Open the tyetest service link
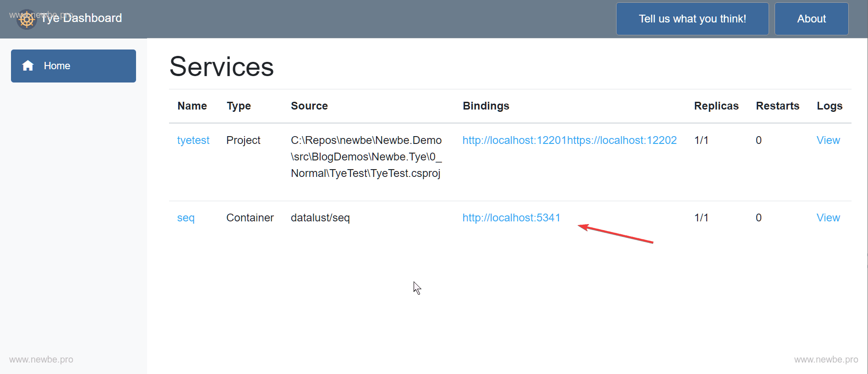This screenshot has width=868, height=374. pyautogui.click(x=193, y=140)
